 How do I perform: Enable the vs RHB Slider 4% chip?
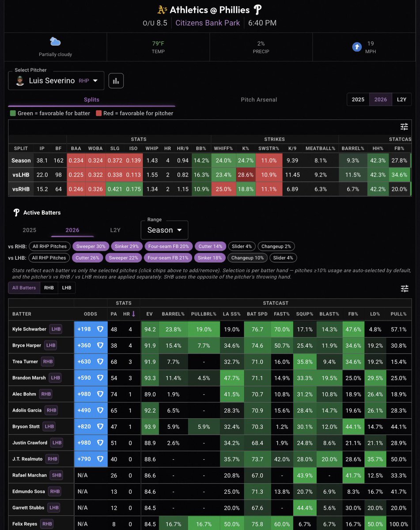click(x=242, y=246)
